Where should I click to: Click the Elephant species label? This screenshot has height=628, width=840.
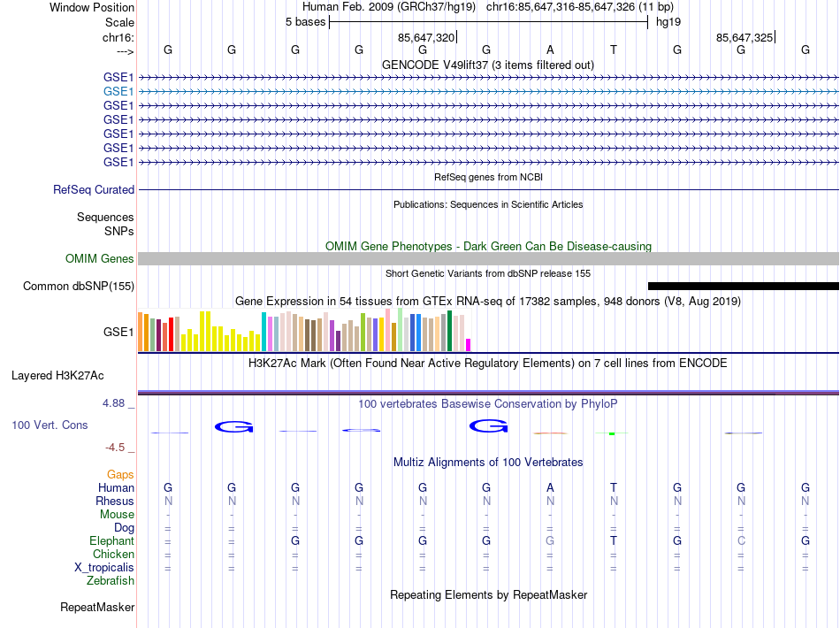pyautogui.click(x=111, y=541)
